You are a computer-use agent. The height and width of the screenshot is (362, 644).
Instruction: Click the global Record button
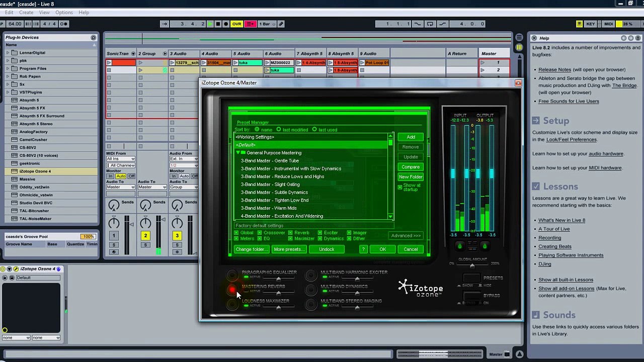(x=226, y=24)
